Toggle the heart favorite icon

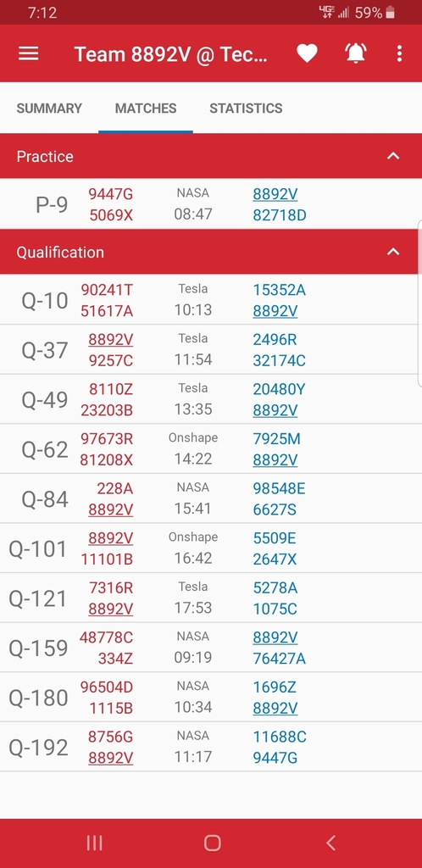point(307,53)
